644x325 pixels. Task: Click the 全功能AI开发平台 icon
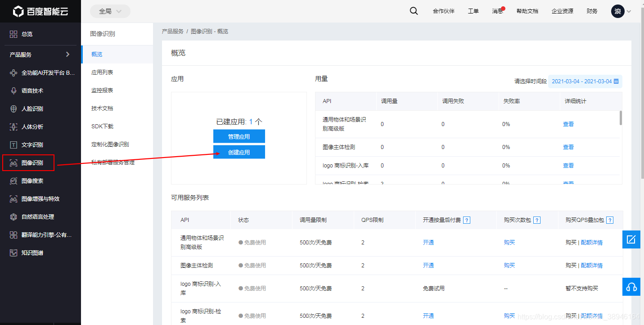pyautogui.click(x=14, y=72)
